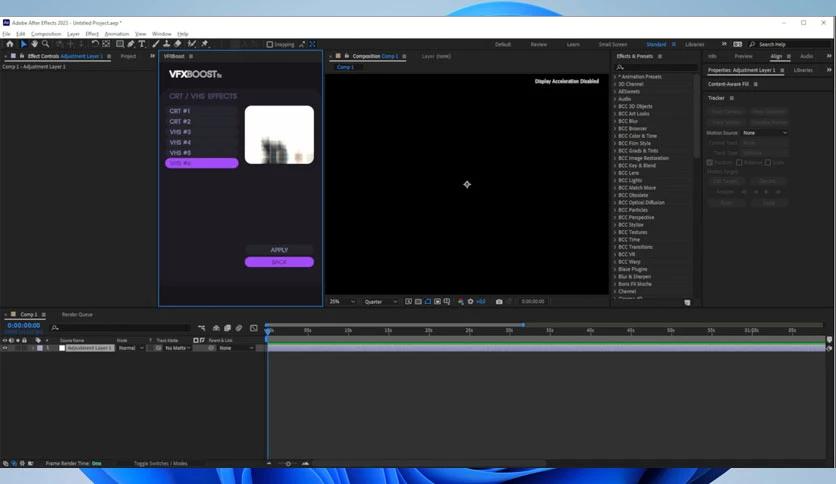Click the Home icon in the toolbar

10,44
